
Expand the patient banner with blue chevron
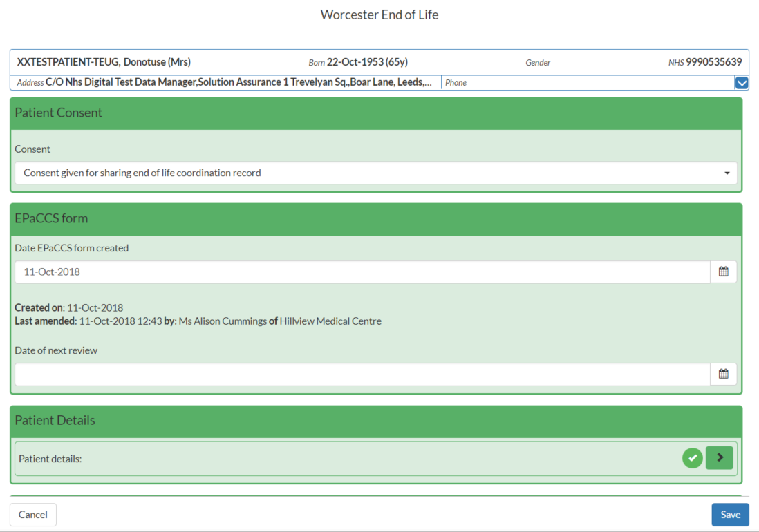click(x=742, y=83)
